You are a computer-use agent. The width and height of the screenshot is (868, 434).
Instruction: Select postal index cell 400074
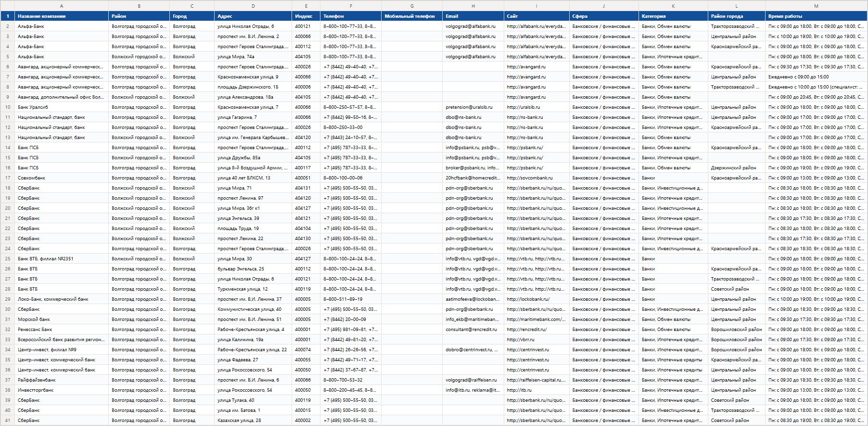[x=306, y=350]
